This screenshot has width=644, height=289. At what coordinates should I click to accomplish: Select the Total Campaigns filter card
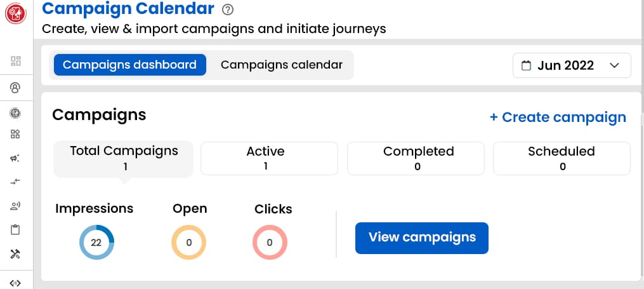point(124,158)
